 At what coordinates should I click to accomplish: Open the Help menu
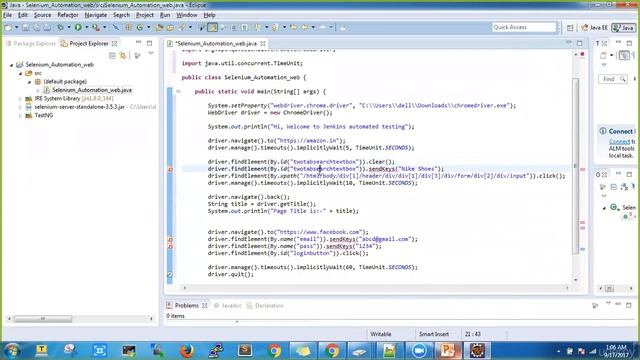point(209,15)
